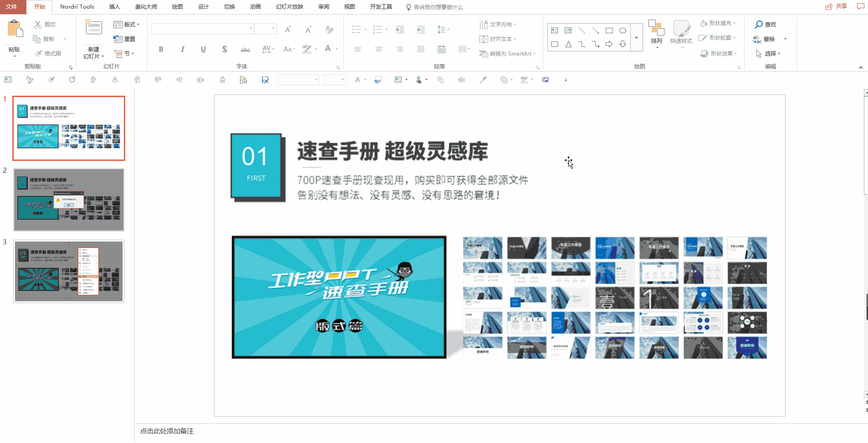
Task: Toggle Bold formatting
Action: pyautogui.click(x=161, y=49)
